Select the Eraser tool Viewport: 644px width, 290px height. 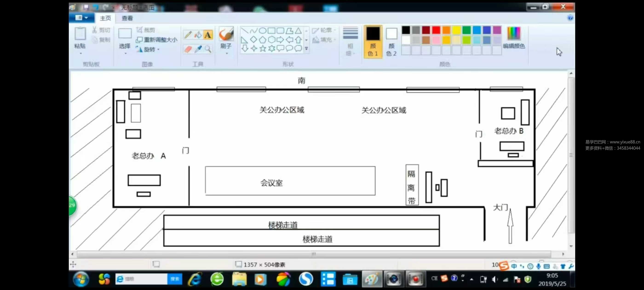(x=188, y=49)
